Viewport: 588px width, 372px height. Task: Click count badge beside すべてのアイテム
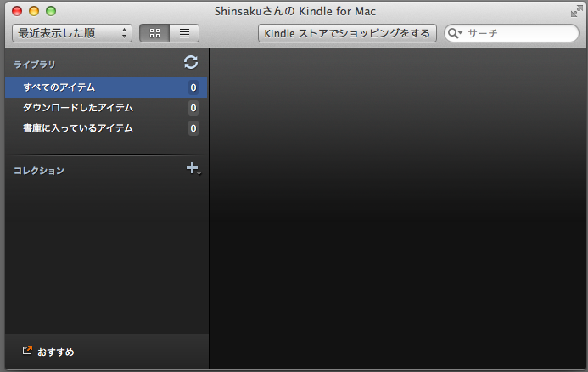[x=193, y=87]
